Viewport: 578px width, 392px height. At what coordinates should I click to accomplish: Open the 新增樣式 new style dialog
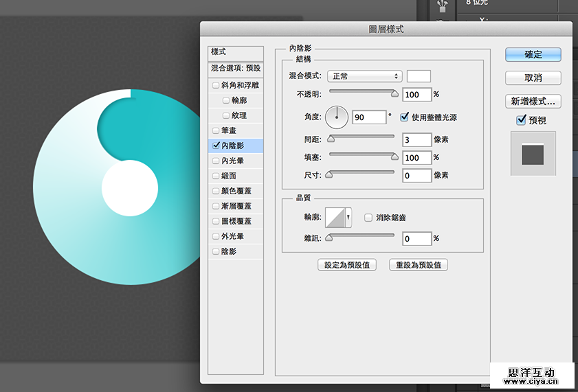[x=533, y=101]
